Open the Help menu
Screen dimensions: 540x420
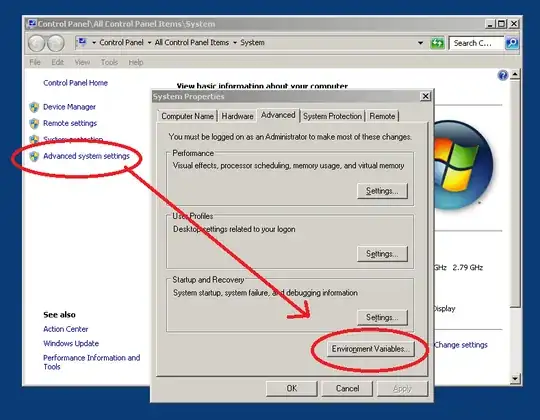(136, 62)
